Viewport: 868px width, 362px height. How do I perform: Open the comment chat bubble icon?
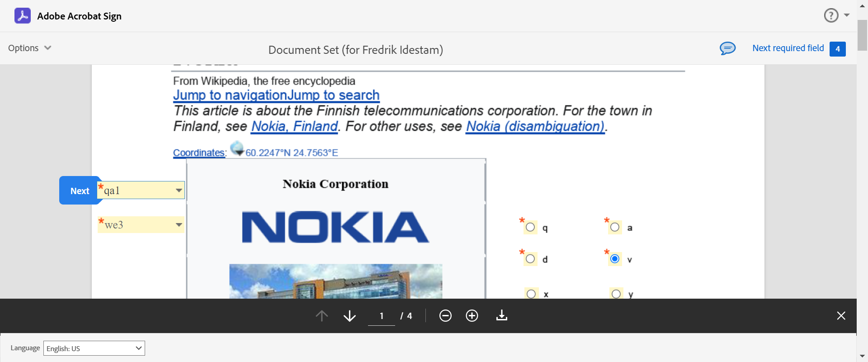coord(727,48)
